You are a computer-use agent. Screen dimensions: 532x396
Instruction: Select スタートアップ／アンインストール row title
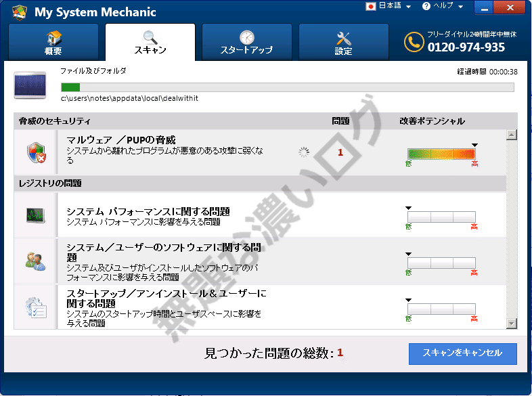coord(167,298)
